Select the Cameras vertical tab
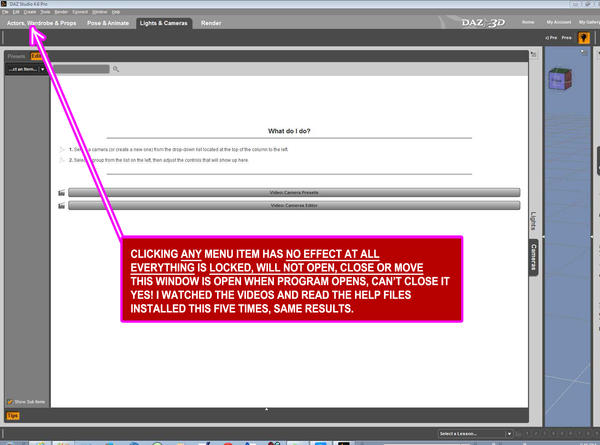 point(533,257)
